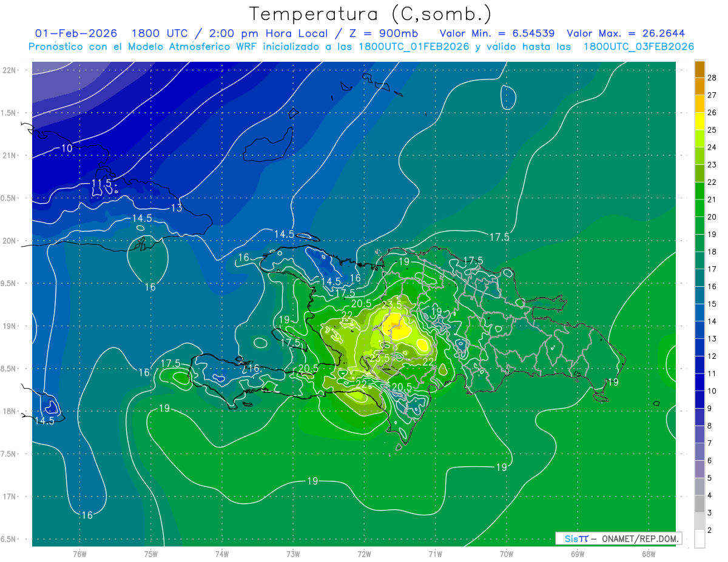Click the color bar label "2"
The image size is (728, 562).
click(x=709, y=530)
